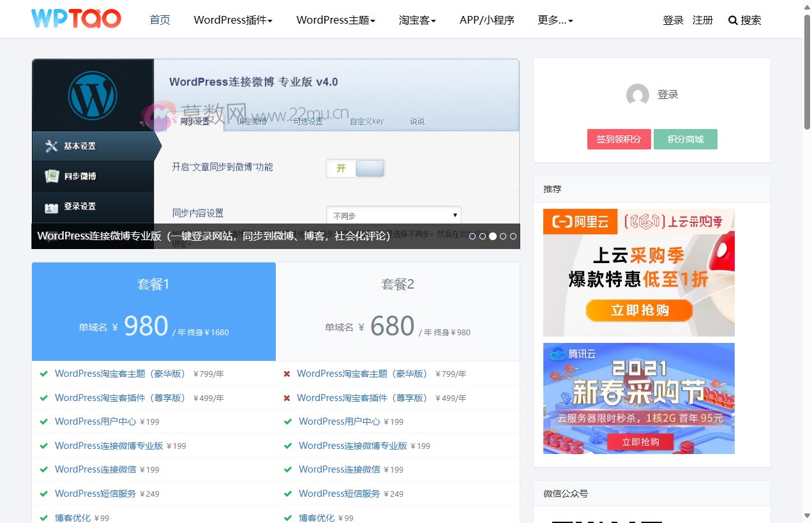Click the green checkmark beside 博客优化
The image size is (812, 523).
point(43,517)
